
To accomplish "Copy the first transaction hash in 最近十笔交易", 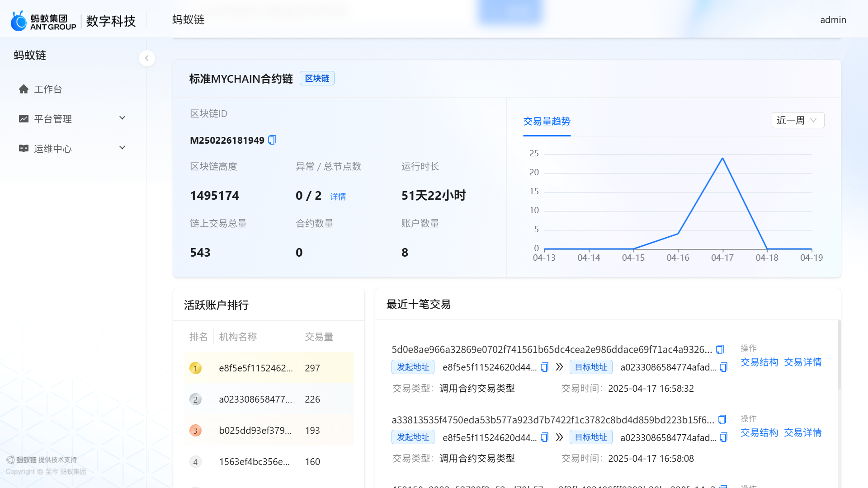I will click(720, 349).
